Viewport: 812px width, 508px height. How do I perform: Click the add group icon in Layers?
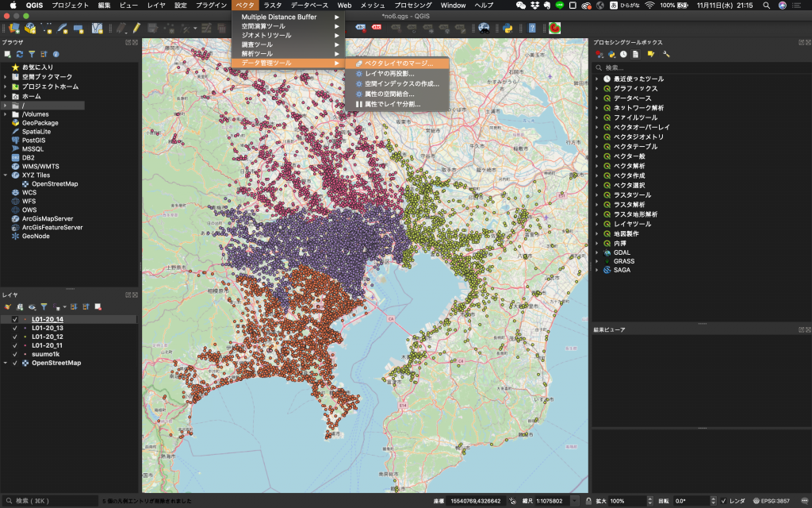(20, 307)
